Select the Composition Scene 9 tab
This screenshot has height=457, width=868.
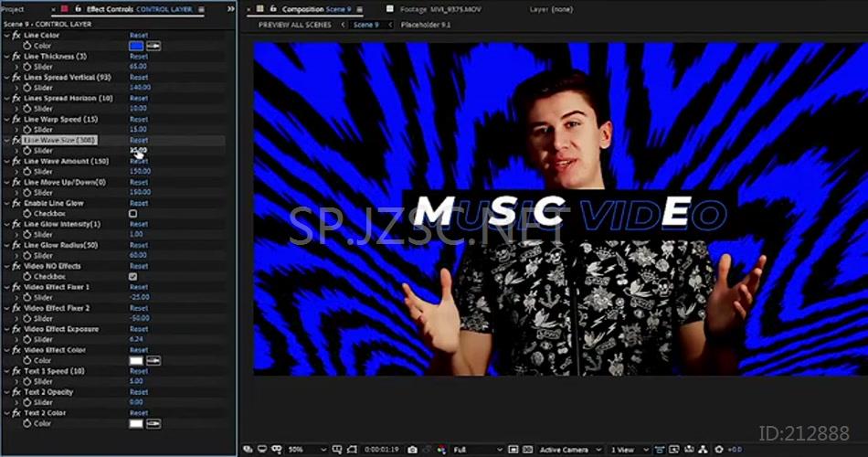316,9
